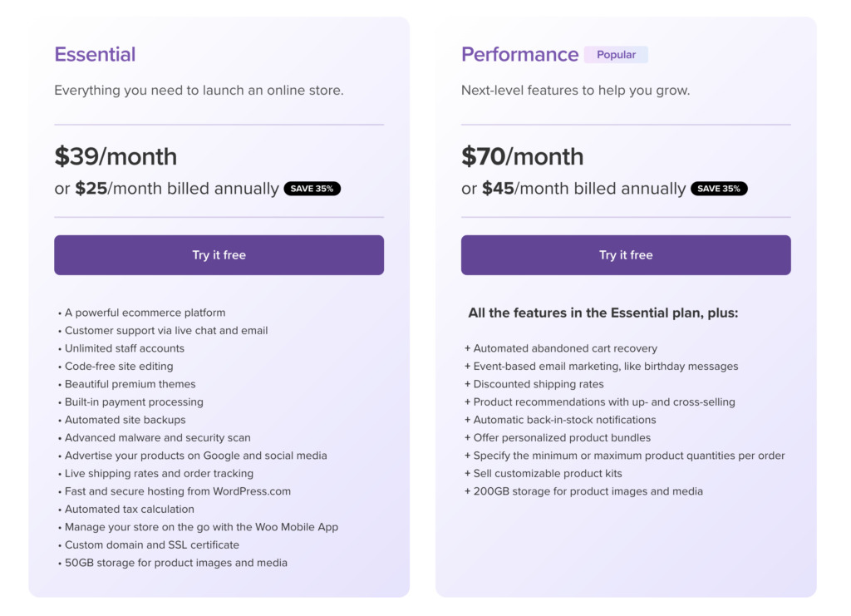This screenshot has height=616, width=851.
Task: Click the SAVE 35% badge on Performance plan
Action: (x=719, y=189)
